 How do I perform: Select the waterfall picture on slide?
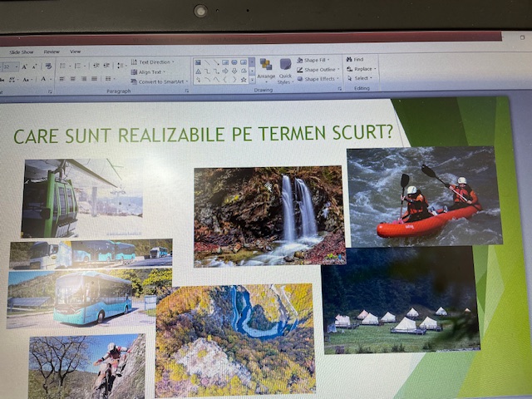(269, 216)
